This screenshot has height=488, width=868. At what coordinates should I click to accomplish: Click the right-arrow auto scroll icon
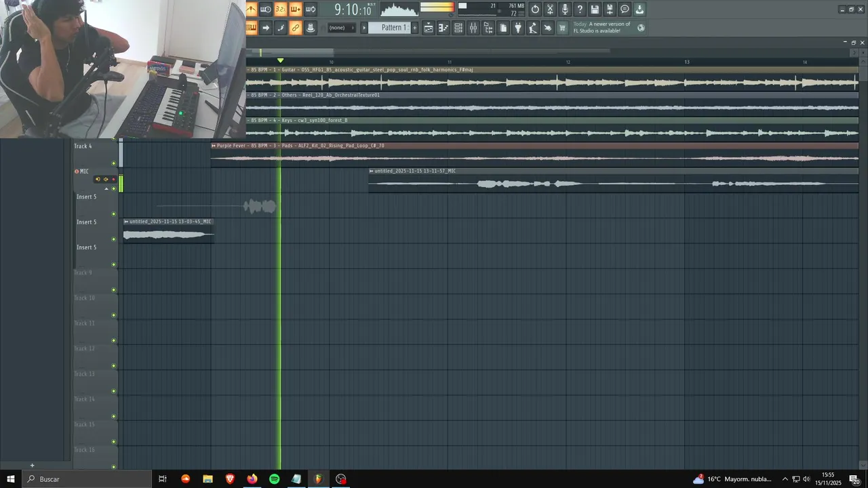click(x=266, y=28)
